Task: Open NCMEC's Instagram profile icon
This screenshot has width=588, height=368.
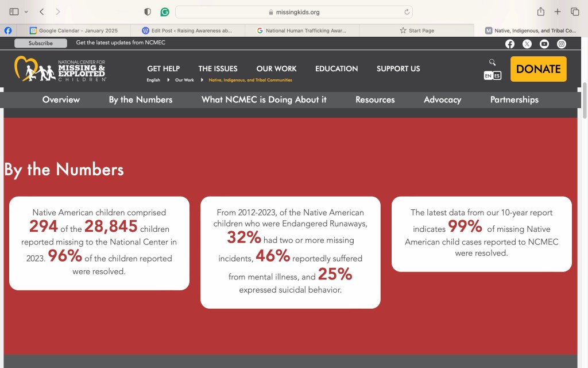Action: point(562,44)
